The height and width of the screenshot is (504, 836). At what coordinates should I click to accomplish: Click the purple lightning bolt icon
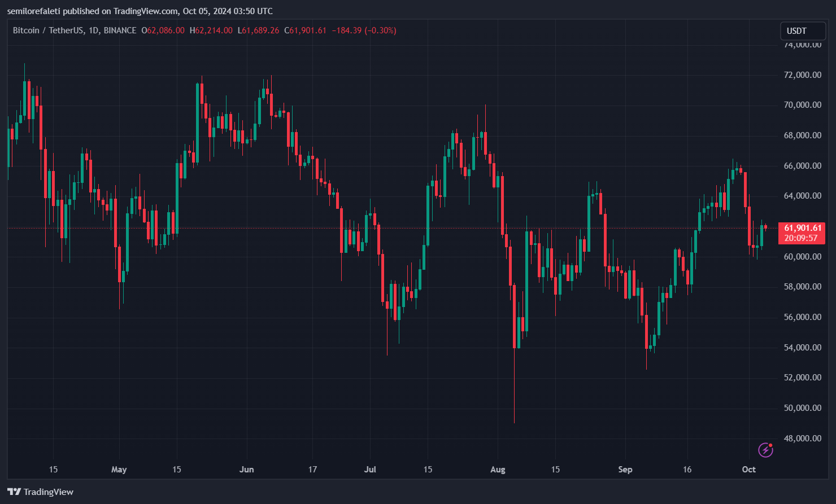tap(765, 450)
